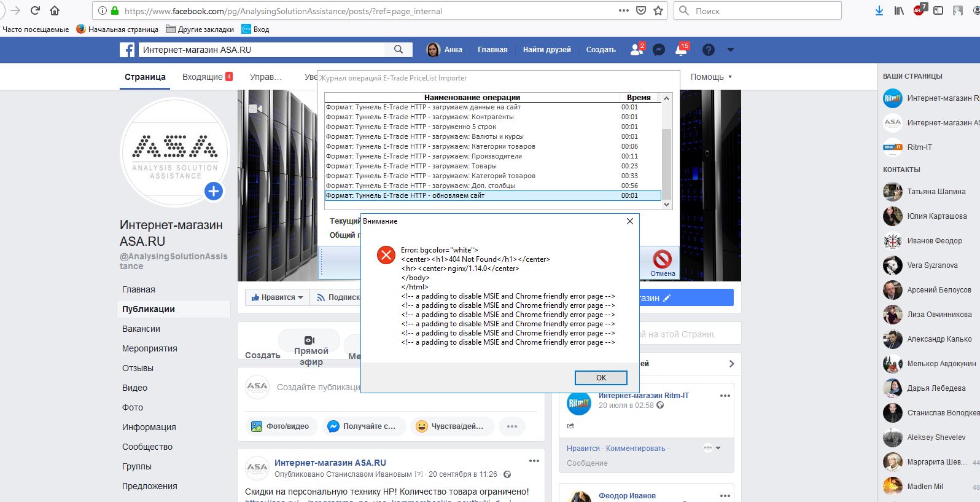980x502 pixels.
Task: Open the Facebook account dropdown arrow
Action: coord(730,50)
